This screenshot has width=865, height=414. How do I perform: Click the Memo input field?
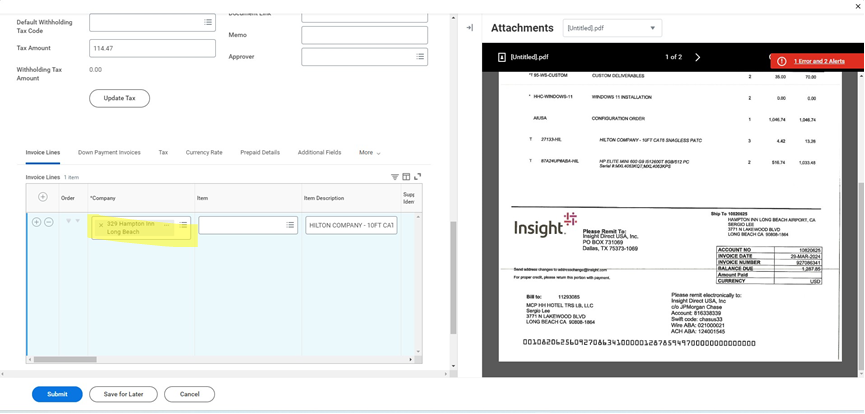[364, 35]
